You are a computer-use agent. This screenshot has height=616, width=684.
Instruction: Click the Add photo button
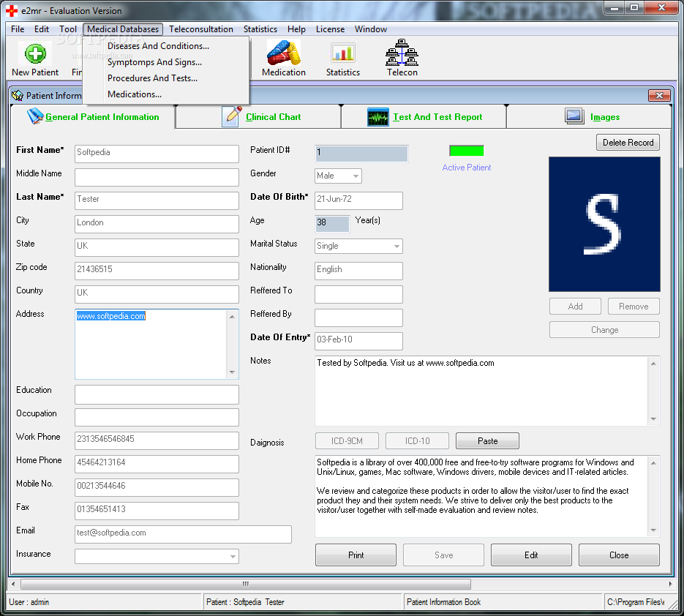[x=575, y=307]
